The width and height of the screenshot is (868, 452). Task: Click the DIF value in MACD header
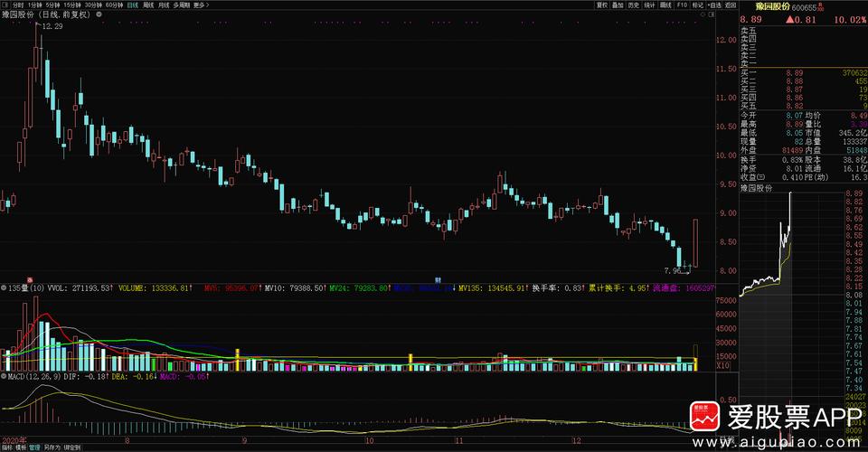click(x=86, y=376)
